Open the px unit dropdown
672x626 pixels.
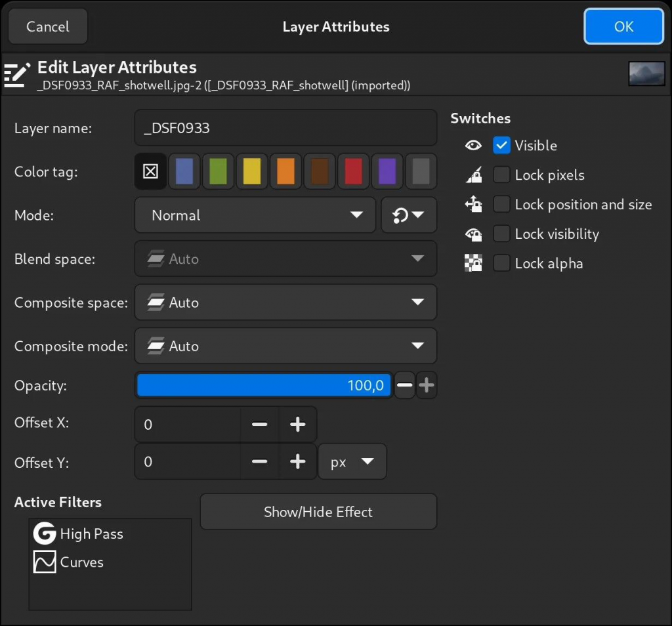pos(352,461)
